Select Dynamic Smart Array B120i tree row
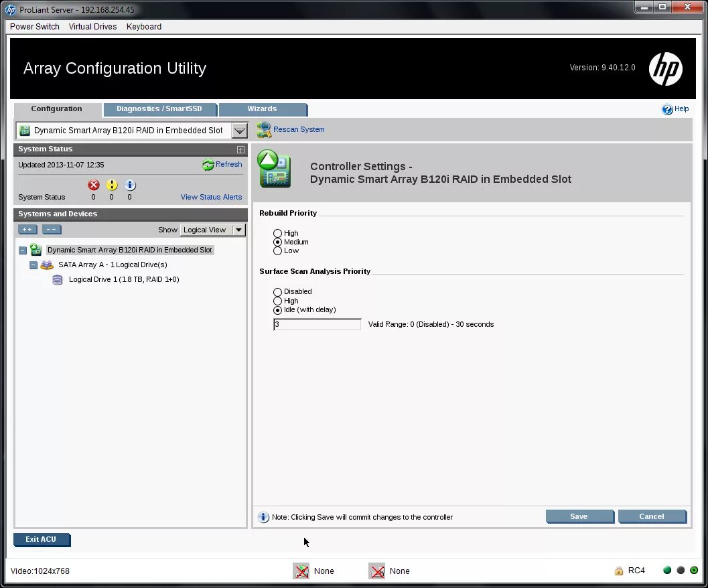This screenshot has width=708, height=588. 129,250
